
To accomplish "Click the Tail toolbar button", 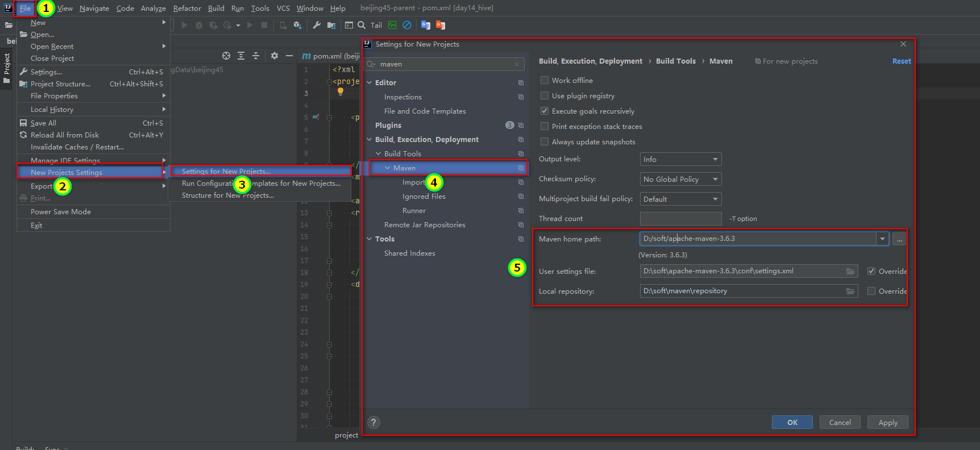I will click(x=376, y=25).
